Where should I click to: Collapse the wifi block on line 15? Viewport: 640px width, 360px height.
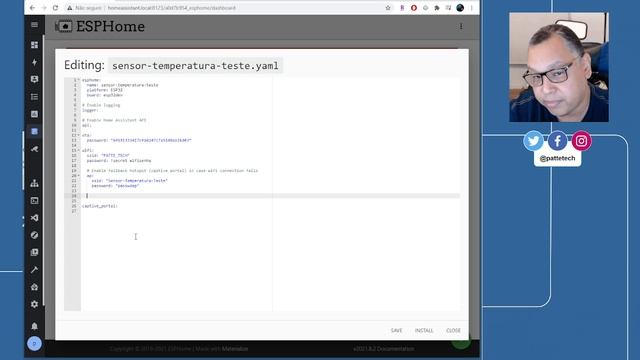click(78, 150)
